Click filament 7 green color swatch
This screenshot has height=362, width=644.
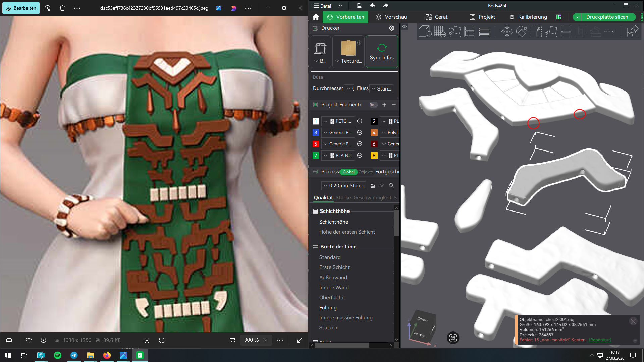pos(316,156)
